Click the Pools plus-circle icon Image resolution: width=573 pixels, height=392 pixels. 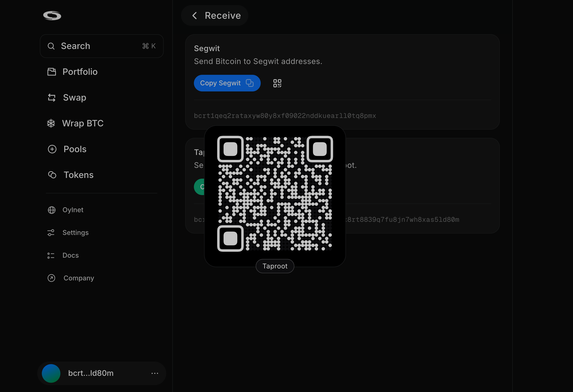coord(52,149)
